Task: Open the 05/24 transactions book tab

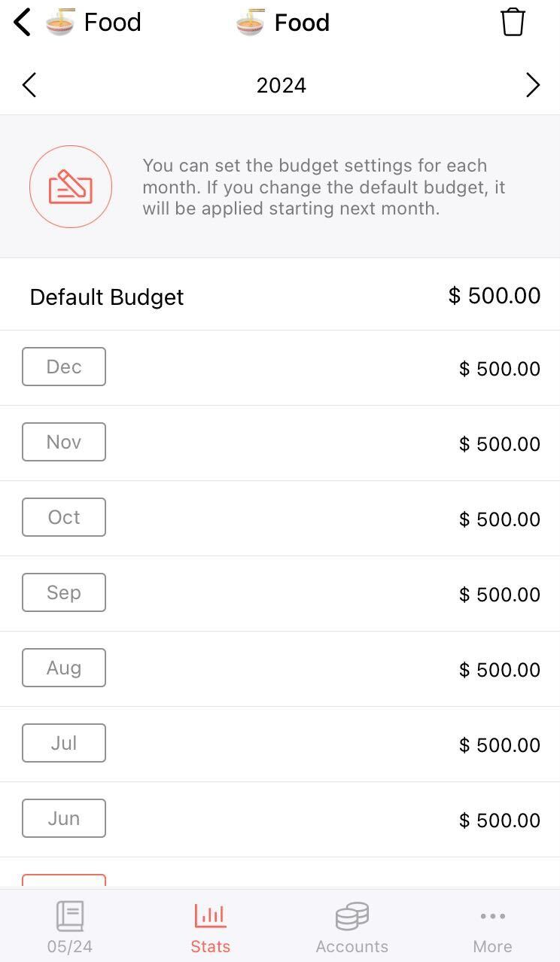Action: (70, 927)
